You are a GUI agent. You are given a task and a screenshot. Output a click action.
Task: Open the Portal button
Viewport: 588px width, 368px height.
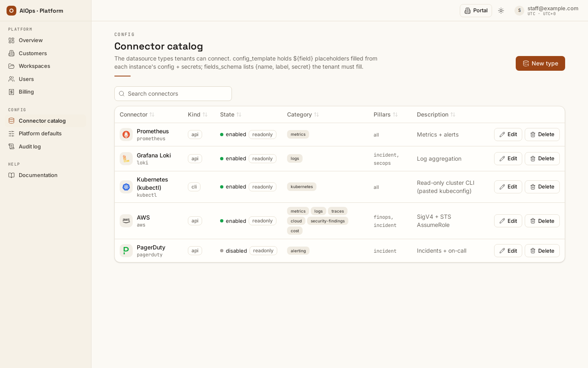pos(476,11)
